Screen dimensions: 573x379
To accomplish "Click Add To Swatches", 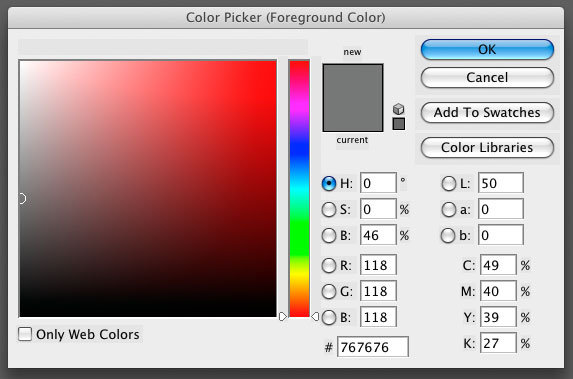I will (487, 112).
